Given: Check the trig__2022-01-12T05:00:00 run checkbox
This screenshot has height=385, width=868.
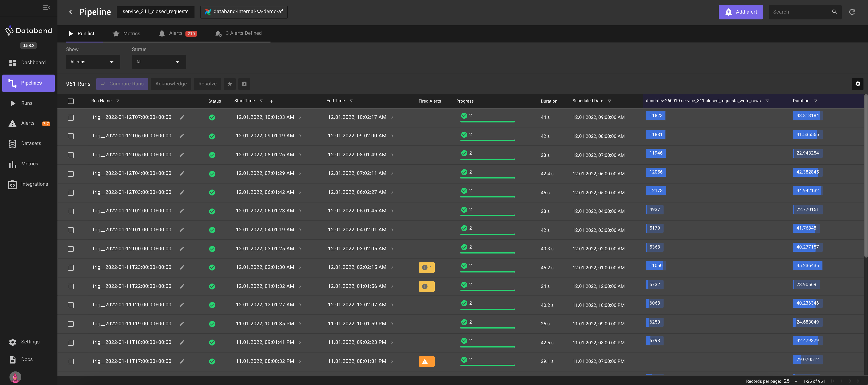Looking at the screenshot, I should click(70, 155).
